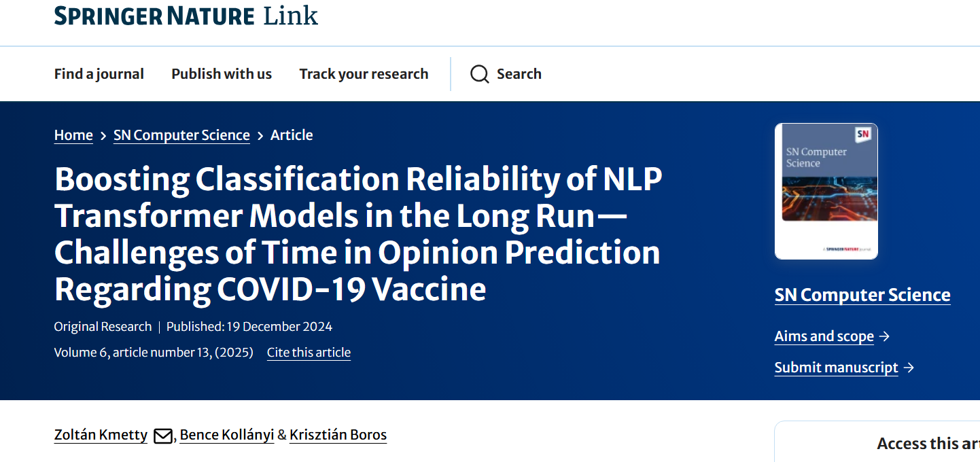The width and height of the screenshot is (980, 462).
Task: Go to Home breadcrumb link
Action: 73,135
